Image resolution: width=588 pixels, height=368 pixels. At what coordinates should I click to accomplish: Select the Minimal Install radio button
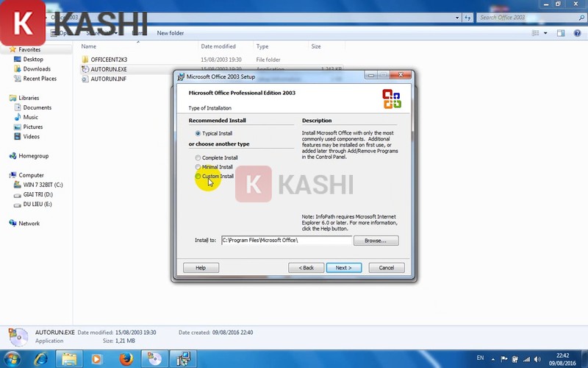pos(198,167)
